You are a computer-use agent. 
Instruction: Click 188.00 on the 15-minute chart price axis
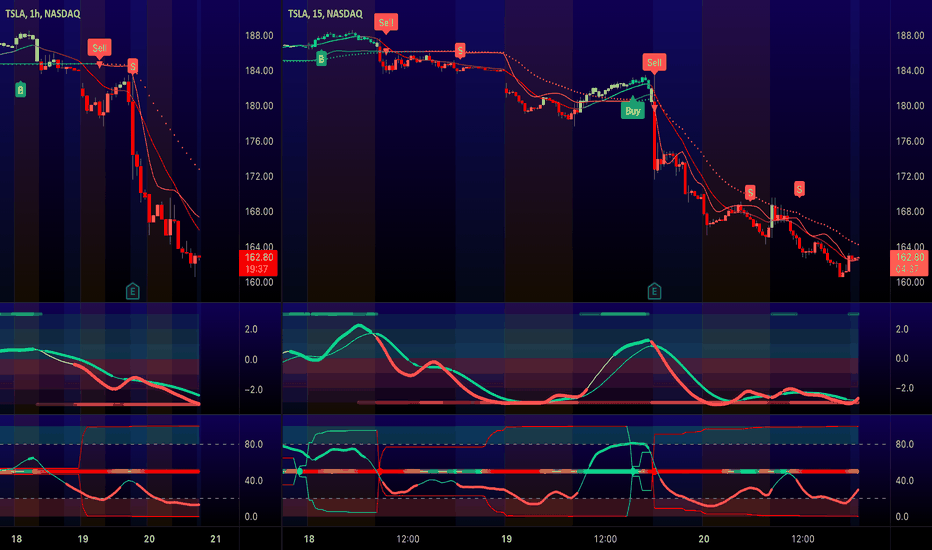point(910,36)
